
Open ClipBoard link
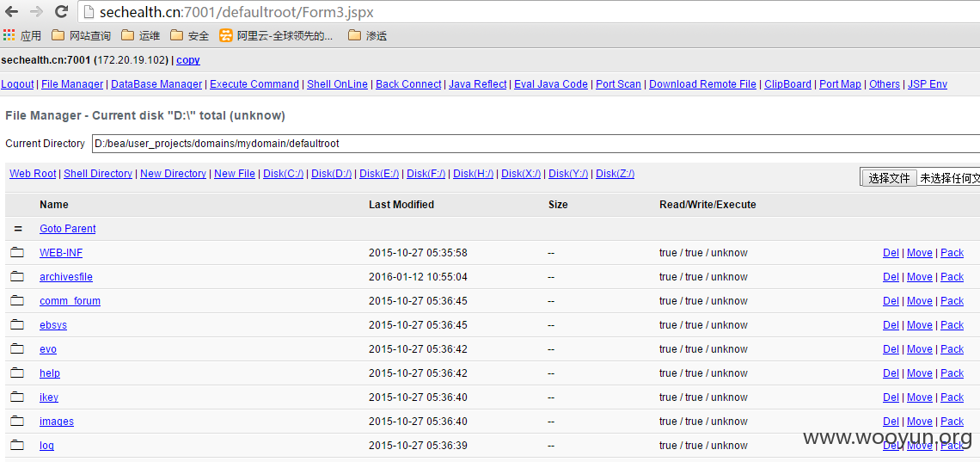[x=787, y=83]
